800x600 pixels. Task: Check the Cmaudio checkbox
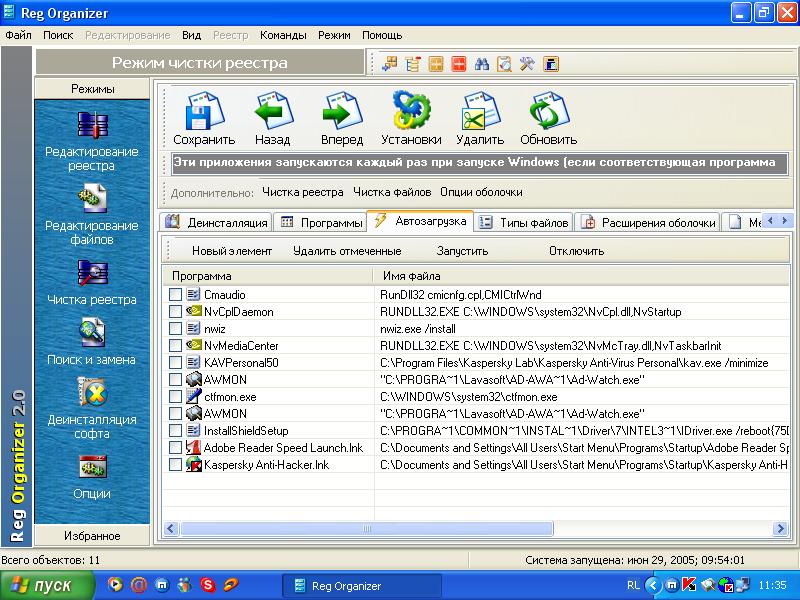175,294
